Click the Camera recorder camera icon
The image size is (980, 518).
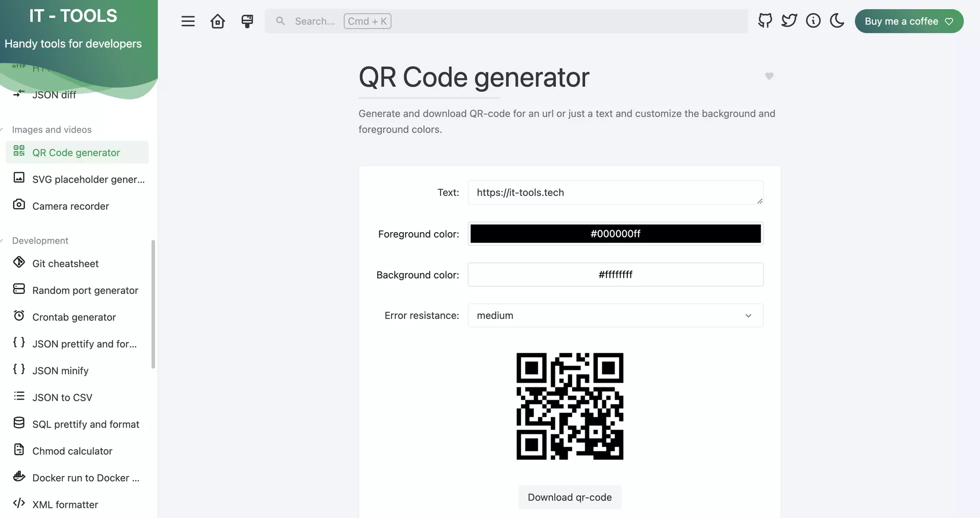point(19,204)
